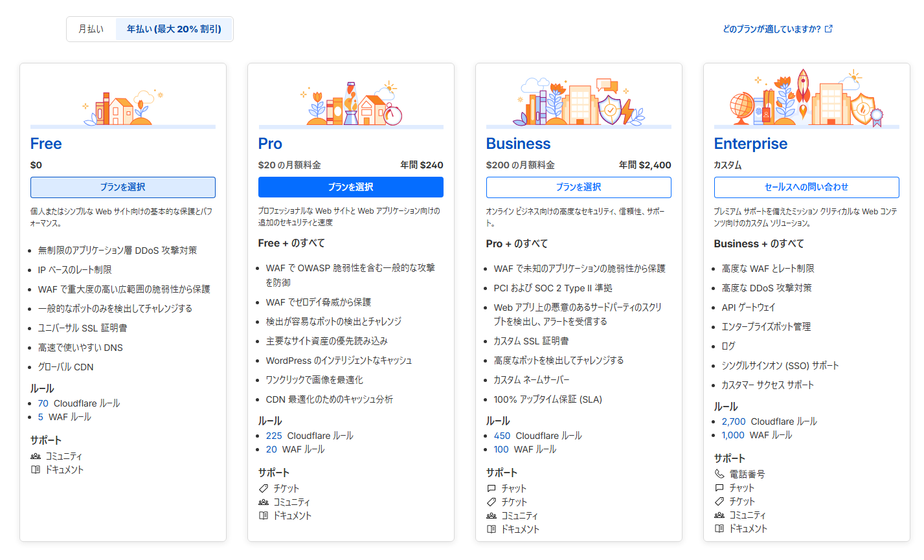Open the 70 Cloudflare ルール link in Free
Viewport: 924px width, 560px height.
pyautogui.click(x=43, y=403)
